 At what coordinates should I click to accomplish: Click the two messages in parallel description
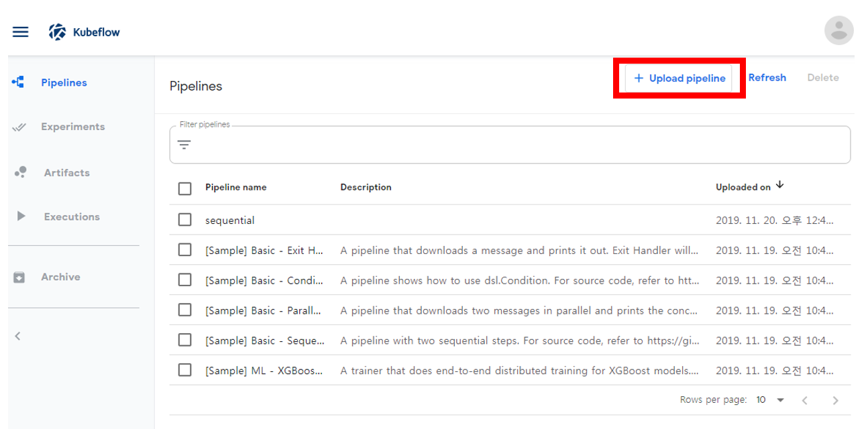[x=520, y=311]
